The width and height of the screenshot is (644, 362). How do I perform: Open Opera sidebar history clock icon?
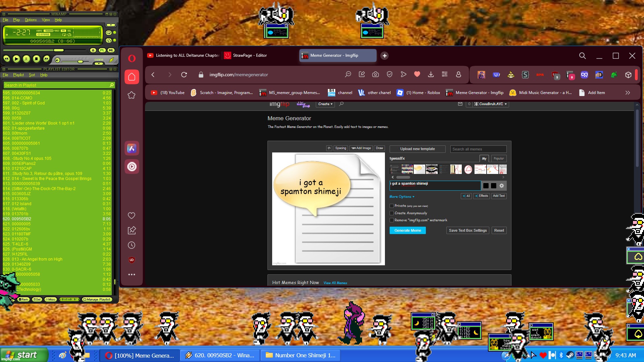pyautogui.click(x=132, y=245)
